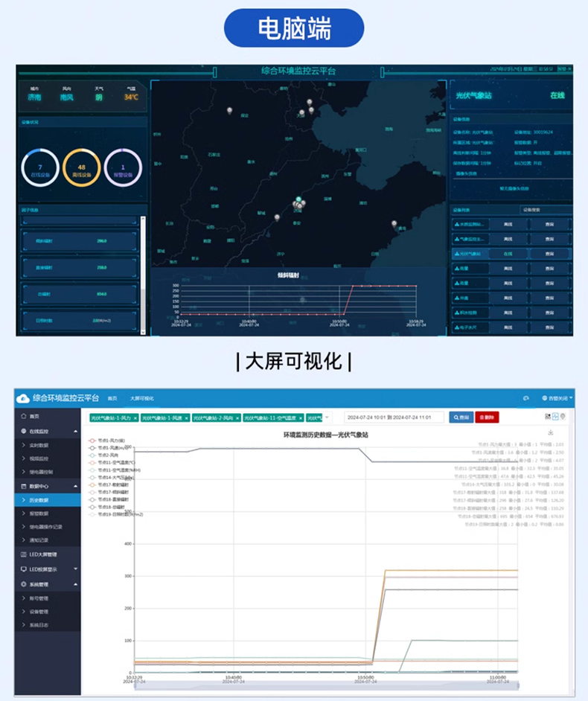Select 报警数据 in the sidebar
This screenshot has height=701, width=588.
(39, 513)
